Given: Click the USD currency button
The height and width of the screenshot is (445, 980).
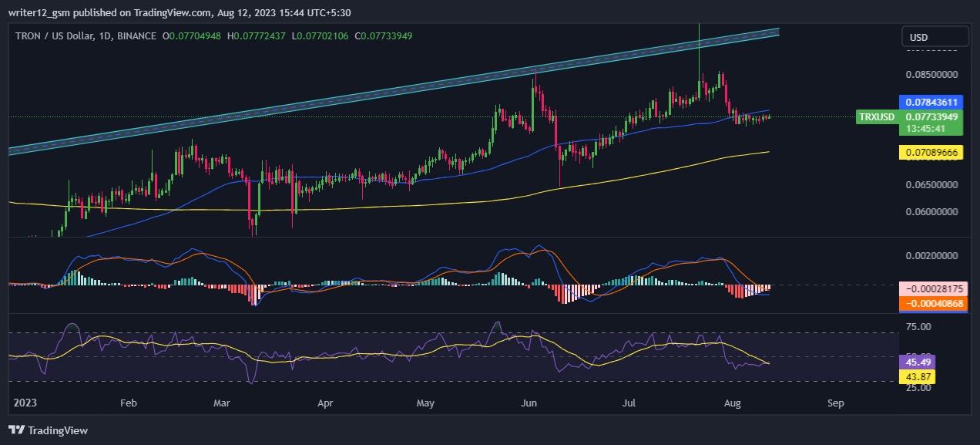Looking at the screenshot, I should pyautogui.click(x=935, y=37).
